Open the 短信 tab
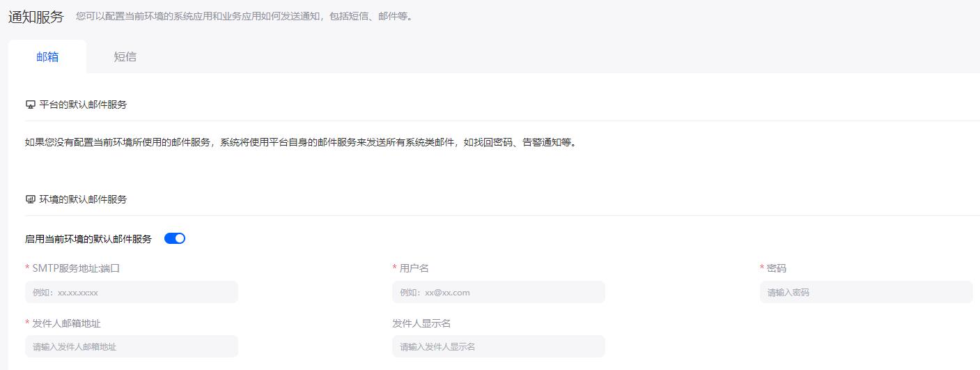 click(125, 56)
